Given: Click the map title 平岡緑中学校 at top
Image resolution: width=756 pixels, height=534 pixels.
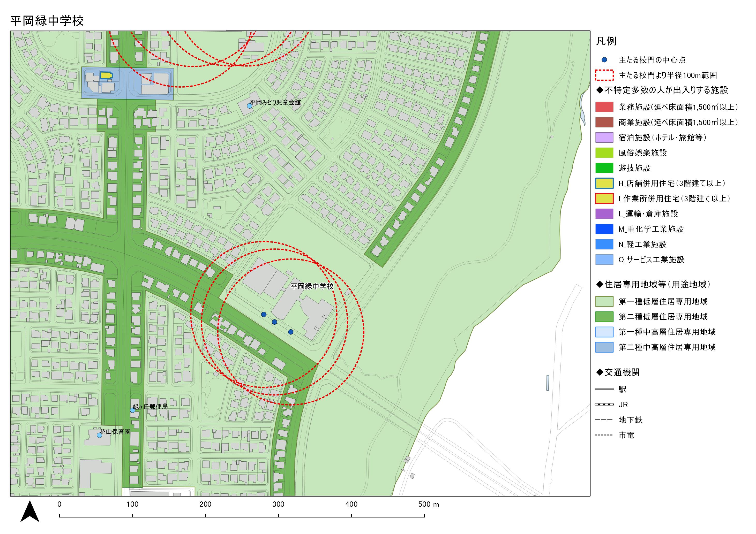Looking at the screenshot, I should pos(47,21).
